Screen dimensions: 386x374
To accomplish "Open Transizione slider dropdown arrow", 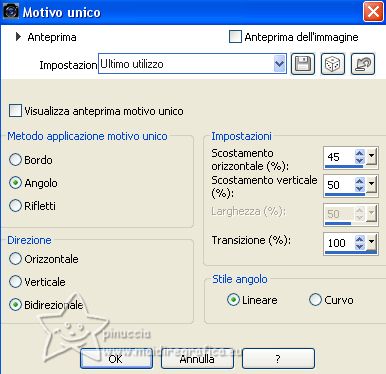I will coord(371,242).
